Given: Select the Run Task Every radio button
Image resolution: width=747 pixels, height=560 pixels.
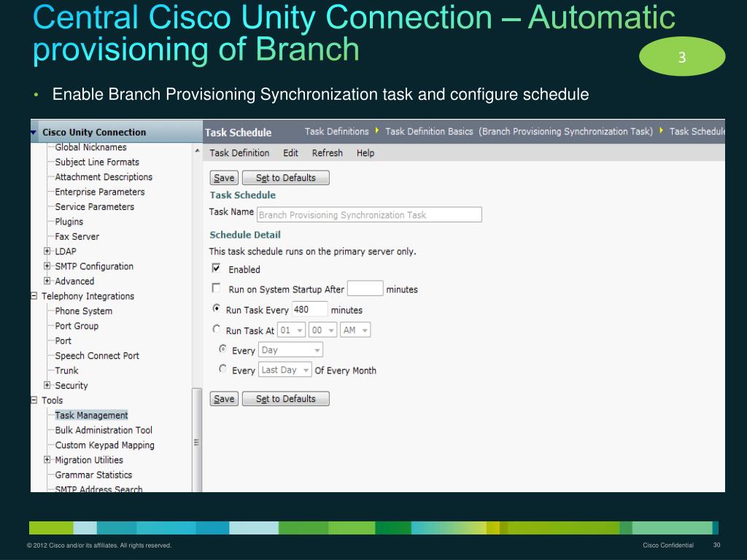Looking at the screenshot, I should [x=216, y=308].
